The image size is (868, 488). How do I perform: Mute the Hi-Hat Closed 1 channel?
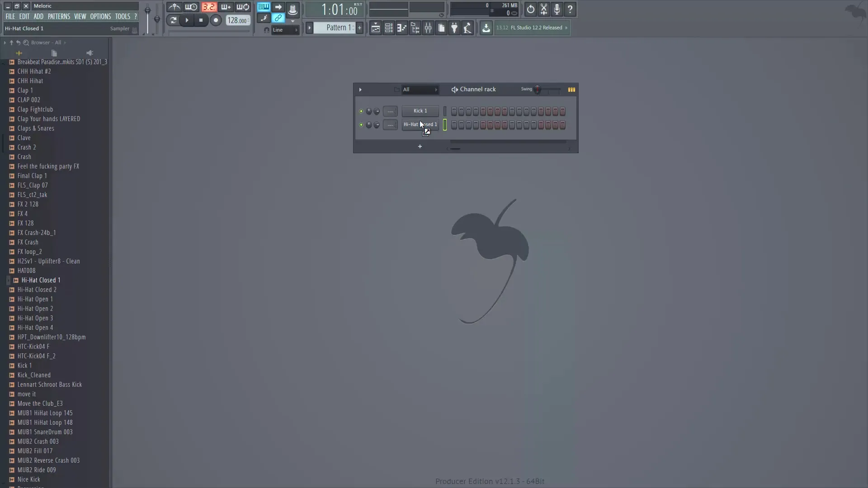click(x=361, y=125)
